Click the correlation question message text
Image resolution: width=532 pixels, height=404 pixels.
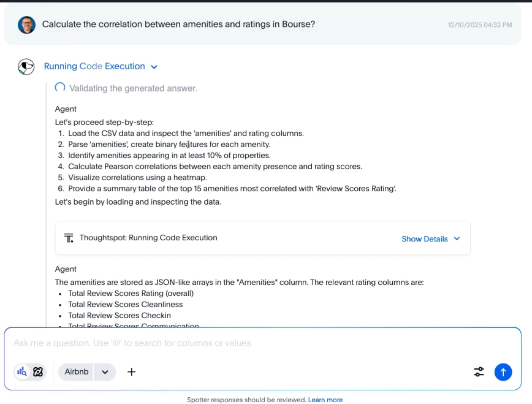click(178, 25)
